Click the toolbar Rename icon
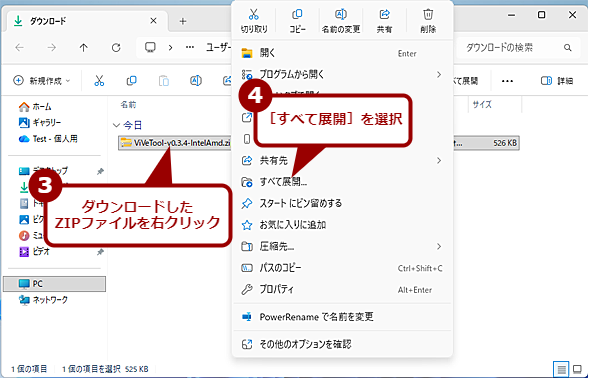This screenshot has height=379, width=589. point(196,81)
